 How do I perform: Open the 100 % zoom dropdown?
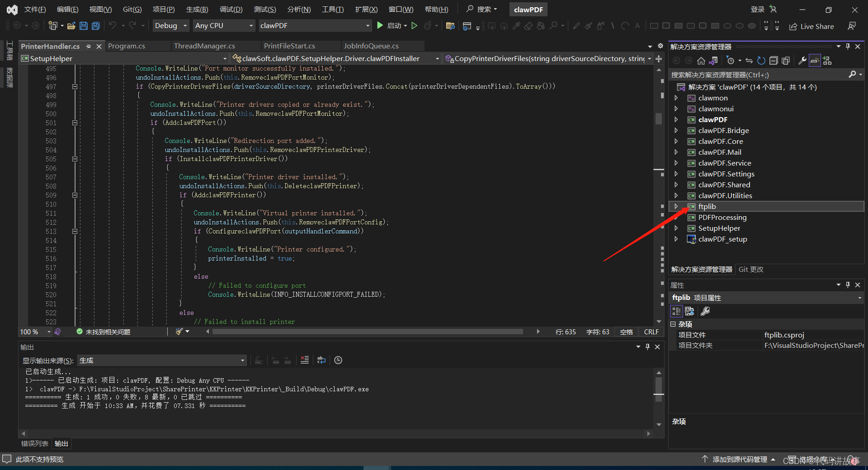coord(35,332)
